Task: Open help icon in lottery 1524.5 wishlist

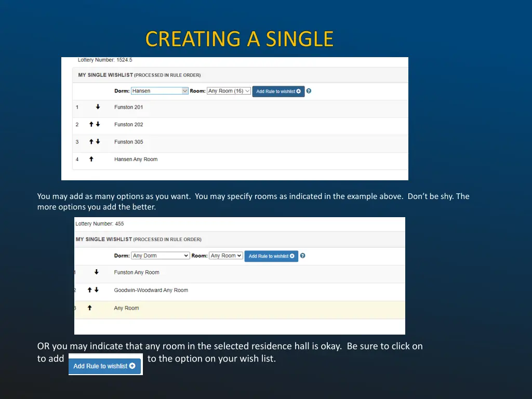Action: 309,91
